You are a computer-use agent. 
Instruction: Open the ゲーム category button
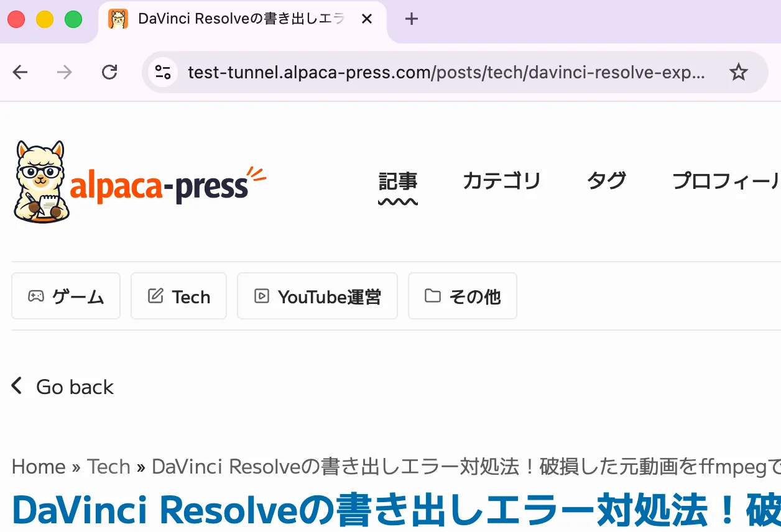click(x=66, y=296)
